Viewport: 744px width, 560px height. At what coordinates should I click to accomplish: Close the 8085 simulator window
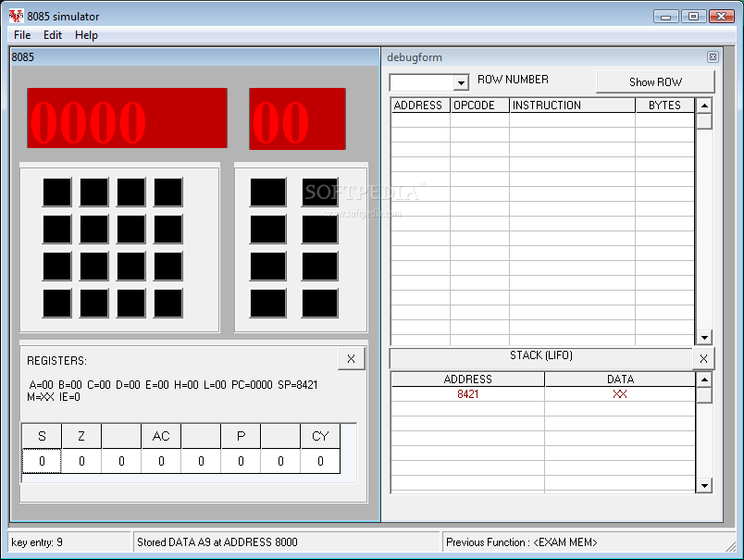(x=721, y=17)
